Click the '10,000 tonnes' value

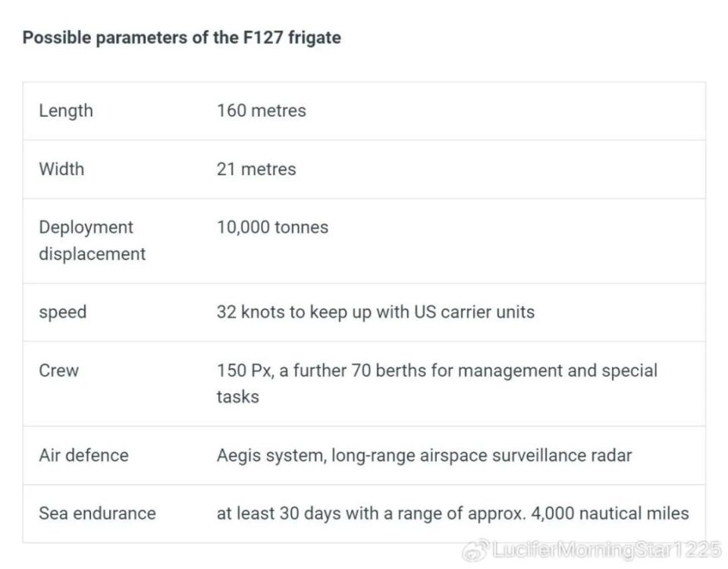click(272, 227)
